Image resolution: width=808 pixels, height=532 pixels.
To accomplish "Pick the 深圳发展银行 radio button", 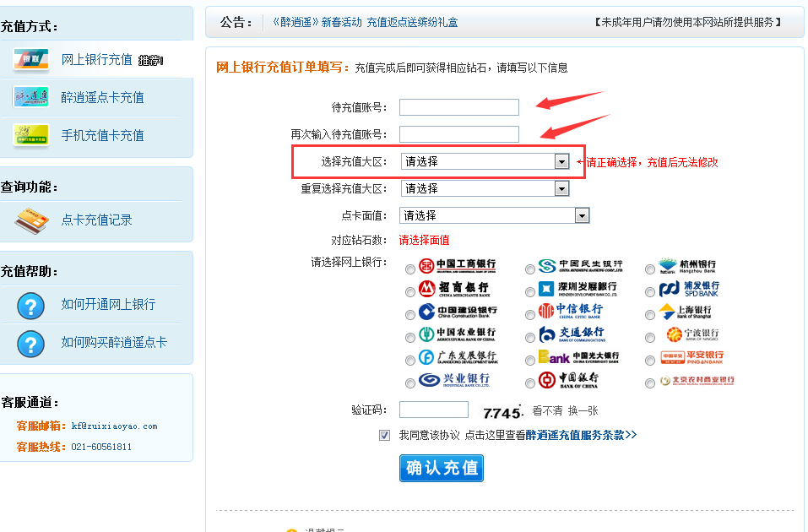I will pos(529,292).
